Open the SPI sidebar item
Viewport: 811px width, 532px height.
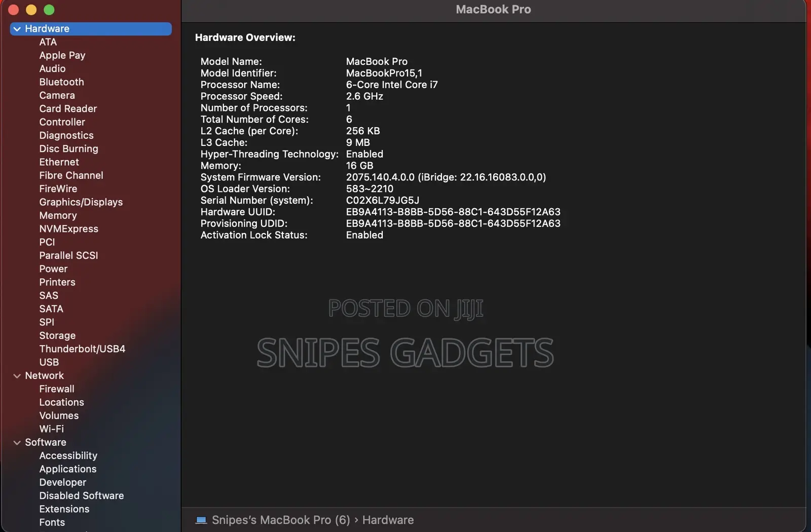47,322
